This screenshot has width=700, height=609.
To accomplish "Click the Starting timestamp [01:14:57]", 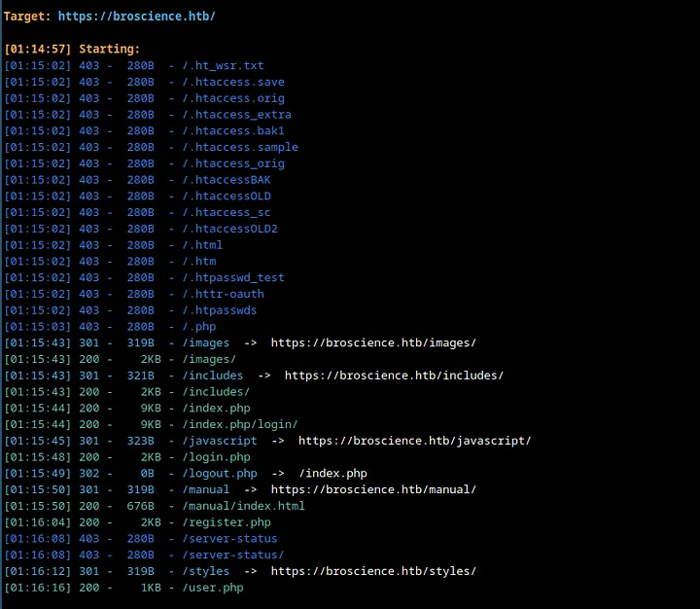I will click(38, 50).
